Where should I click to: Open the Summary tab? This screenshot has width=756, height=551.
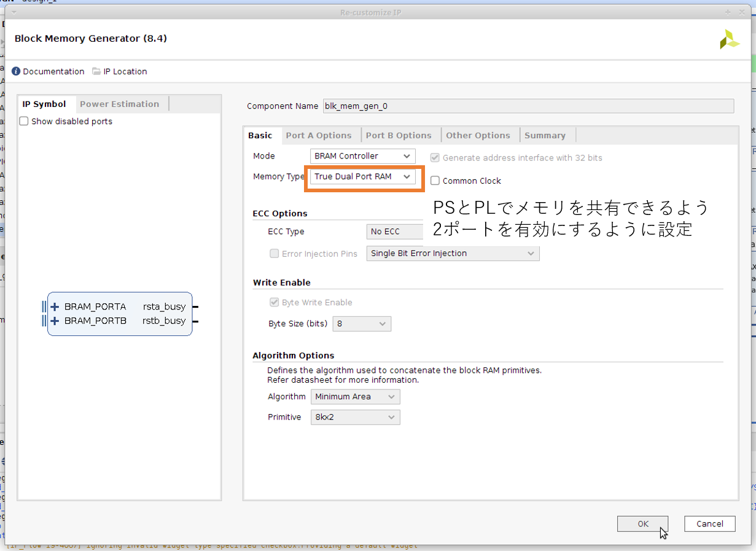(544, 136)
